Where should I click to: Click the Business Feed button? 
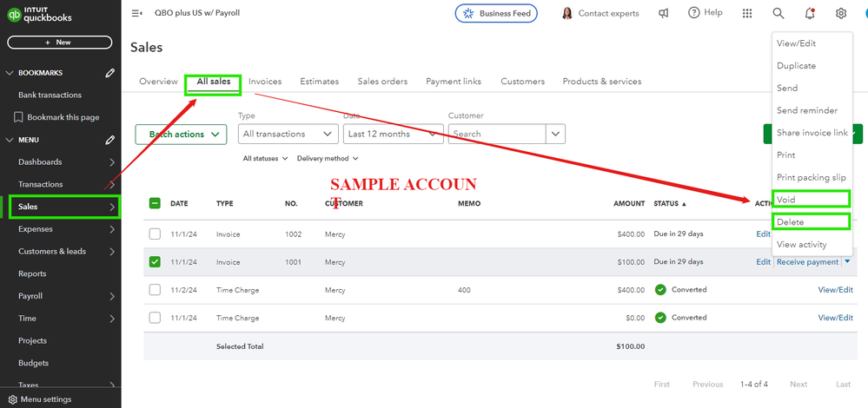496,13
